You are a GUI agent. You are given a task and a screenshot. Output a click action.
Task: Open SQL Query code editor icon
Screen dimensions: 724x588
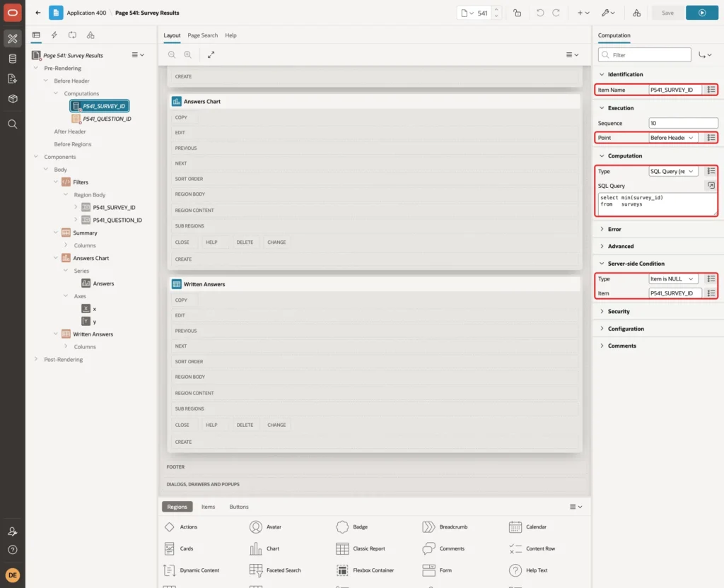711,186
